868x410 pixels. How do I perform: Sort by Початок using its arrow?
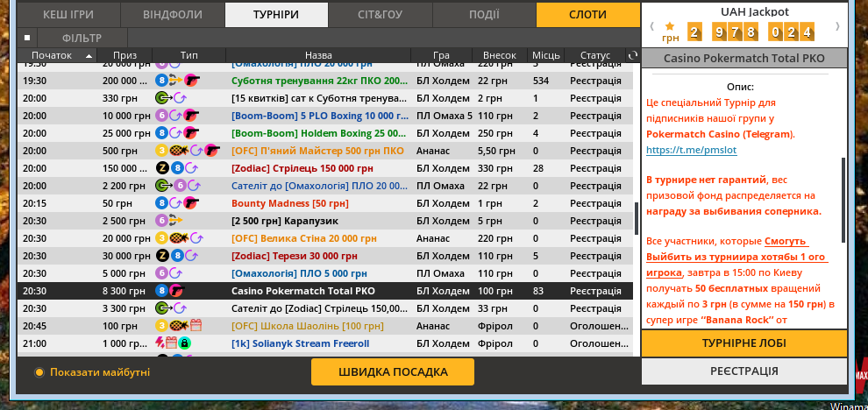(x=89, y=56)
